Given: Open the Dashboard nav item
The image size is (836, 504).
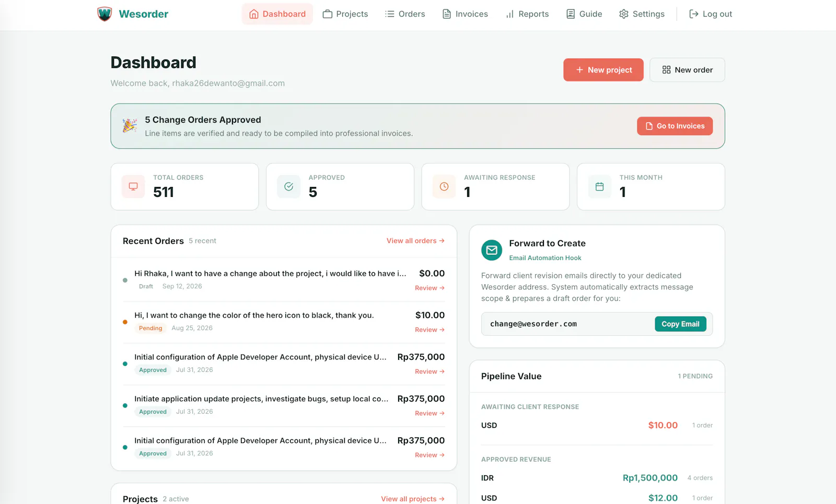Looking at the screenshot, I should pyautogui.click(x=277, y=14).
